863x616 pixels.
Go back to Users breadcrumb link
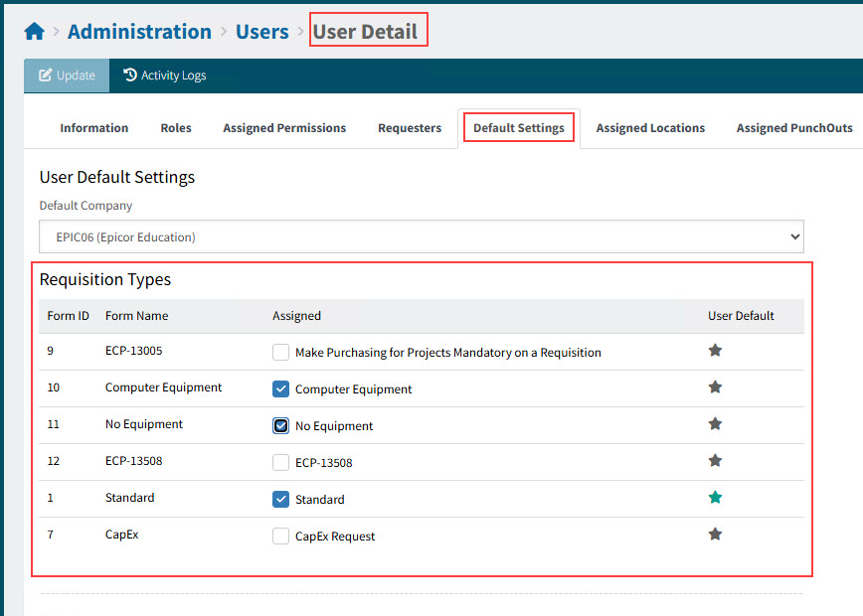pos(261,32)
